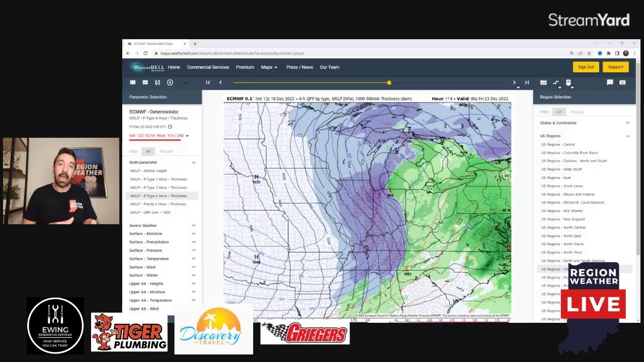644x362 pixels.
Task: Select region filter All
Action: point(558,112)
